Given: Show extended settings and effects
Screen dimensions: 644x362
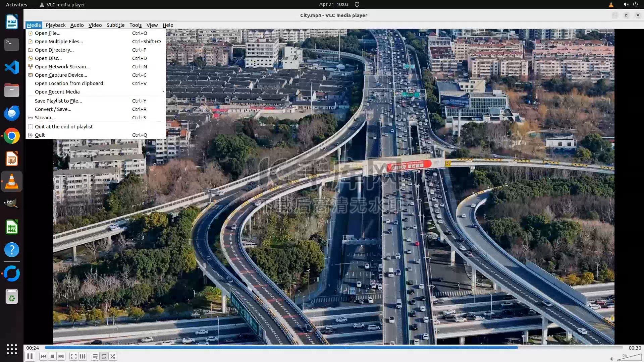Looking at the screenshot, I should 83,356.
